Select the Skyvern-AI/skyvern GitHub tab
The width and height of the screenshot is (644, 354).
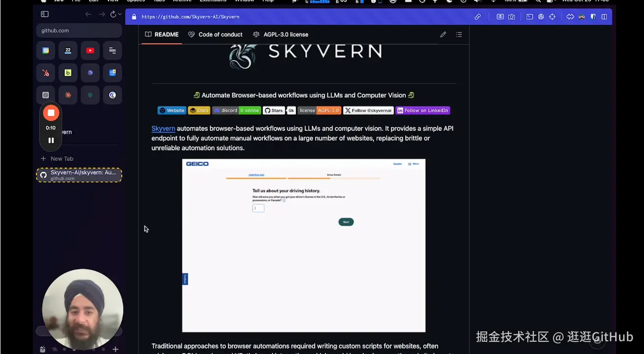pos(79,175)
